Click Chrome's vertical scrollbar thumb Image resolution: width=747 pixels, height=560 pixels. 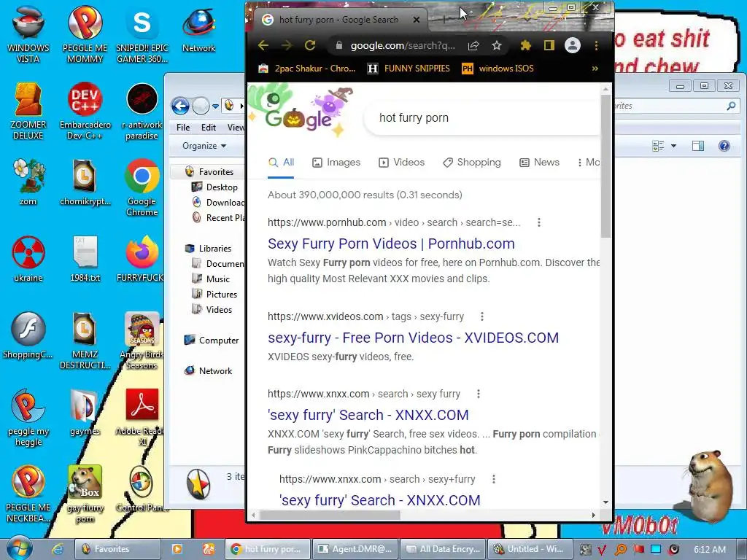point(605,167)
